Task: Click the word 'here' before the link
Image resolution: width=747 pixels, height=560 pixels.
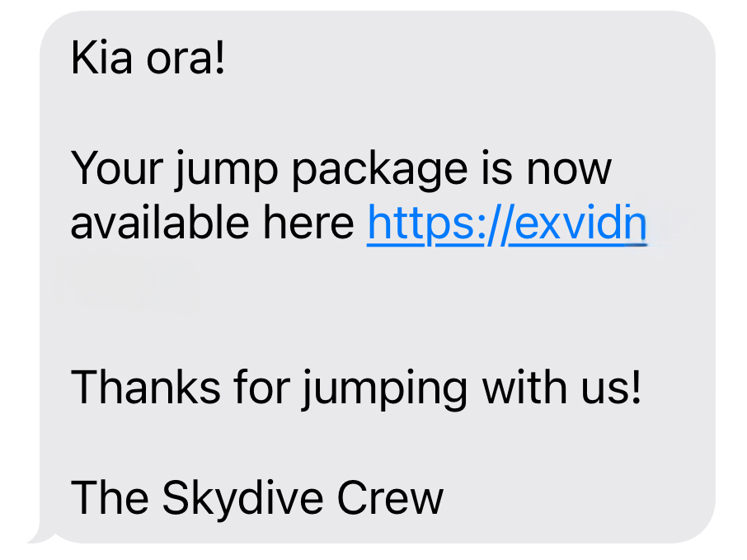Action: (x=308, y=223)
